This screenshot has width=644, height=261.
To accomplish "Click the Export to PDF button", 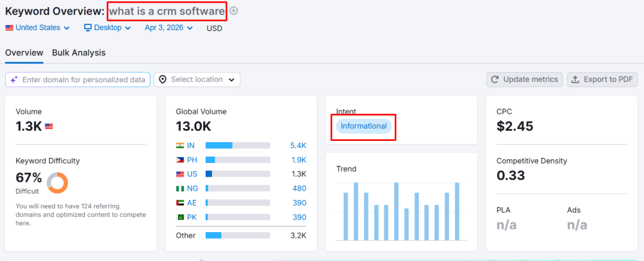I will click(x=602, y=80).
